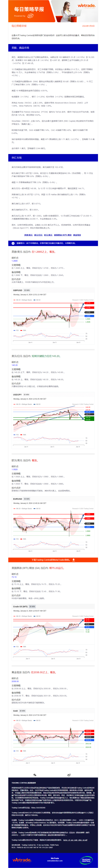Click the pivot value 73.15
This screenshot has width=106, height=868.
click(x=14, y=577)
